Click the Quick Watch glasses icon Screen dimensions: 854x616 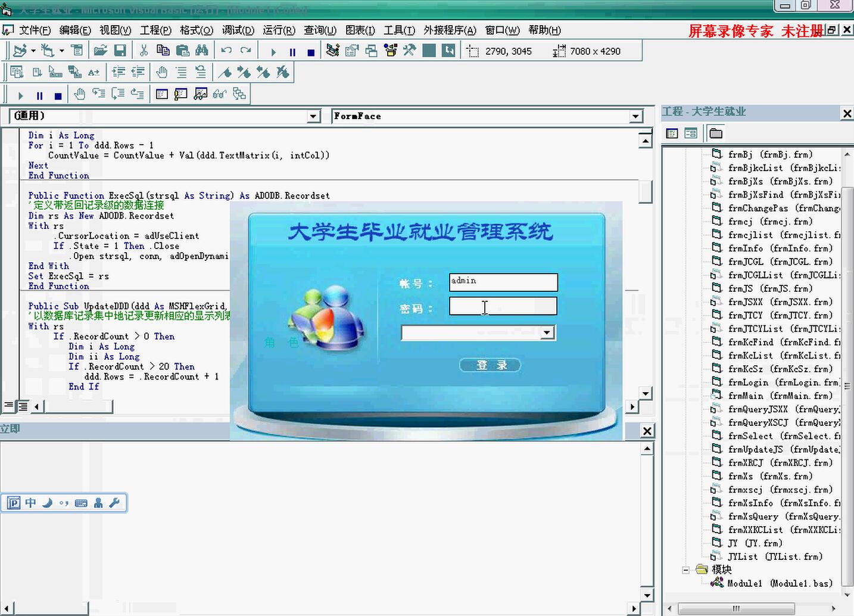[220, 94]
